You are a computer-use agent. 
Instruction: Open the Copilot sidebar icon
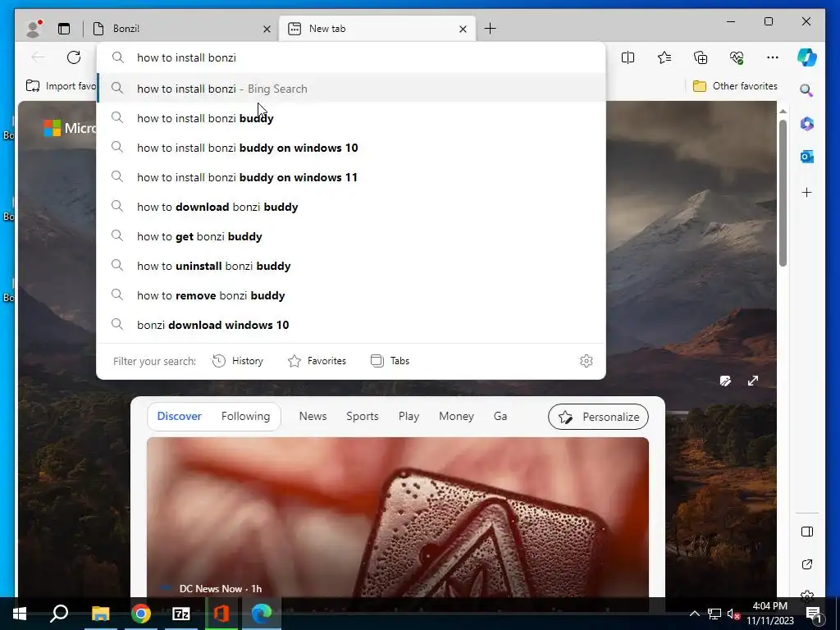pos(807,57)
